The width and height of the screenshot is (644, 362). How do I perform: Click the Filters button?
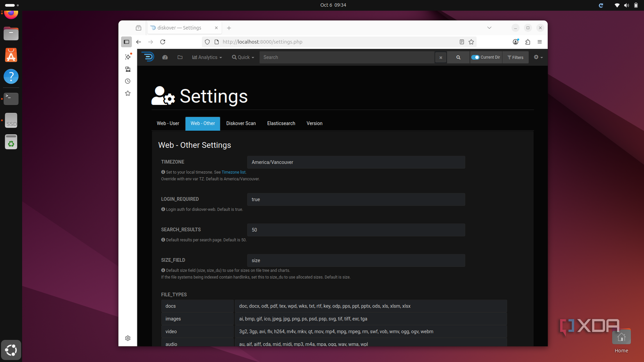(x=515, y=57)
